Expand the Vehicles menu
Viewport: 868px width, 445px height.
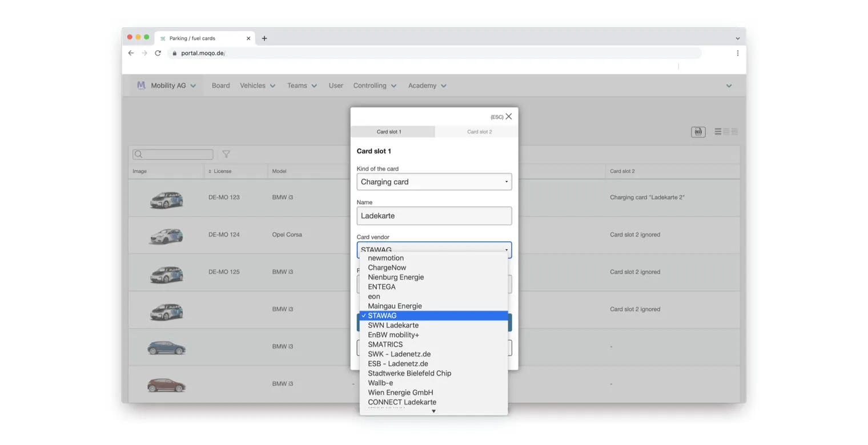click(258, 86)
